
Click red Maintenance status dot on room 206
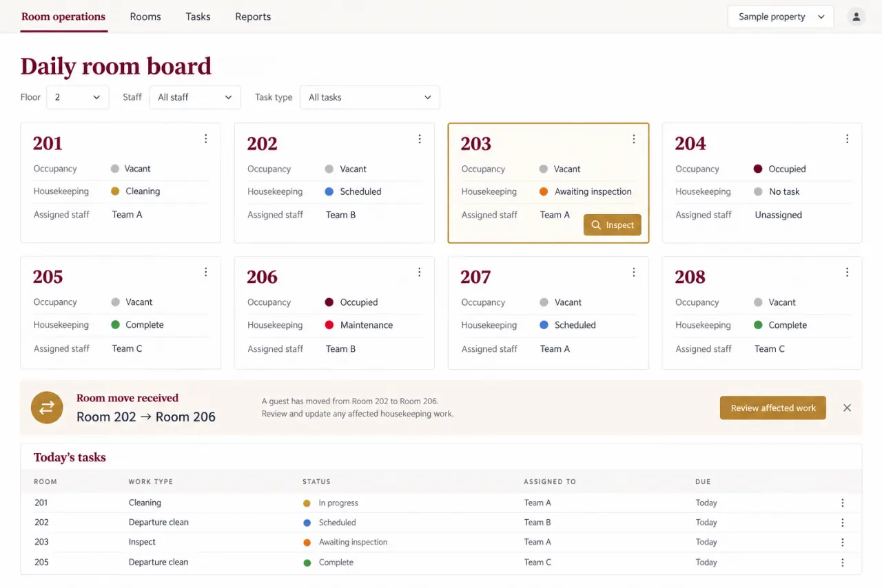pos(329,325)
